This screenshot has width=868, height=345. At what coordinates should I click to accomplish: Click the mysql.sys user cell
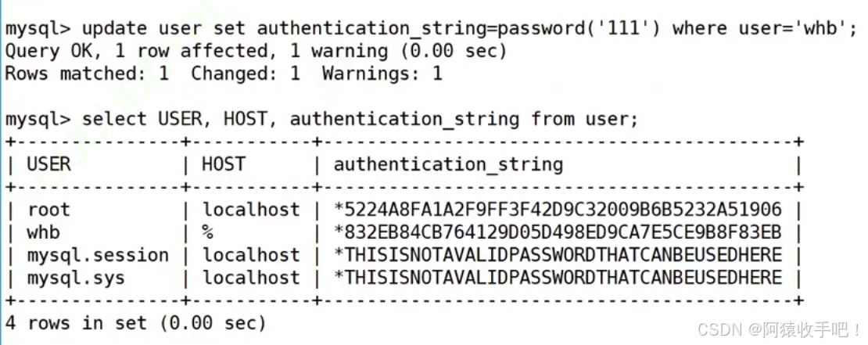(x=76, y=278)
